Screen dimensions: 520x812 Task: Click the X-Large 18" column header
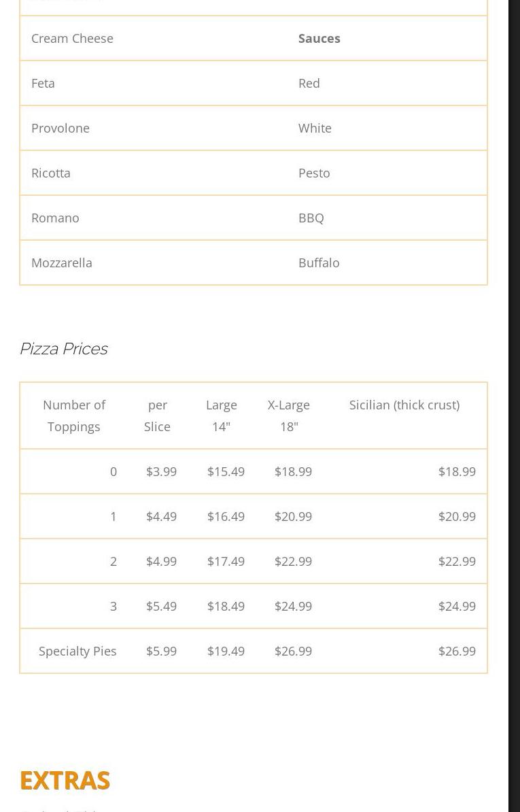pyautogui.click(x=289, y=416)
